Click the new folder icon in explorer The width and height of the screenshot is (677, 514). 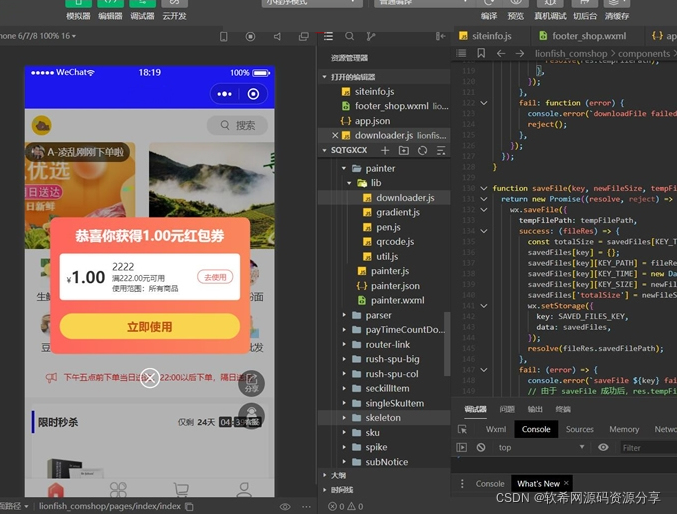pos(404,151)
